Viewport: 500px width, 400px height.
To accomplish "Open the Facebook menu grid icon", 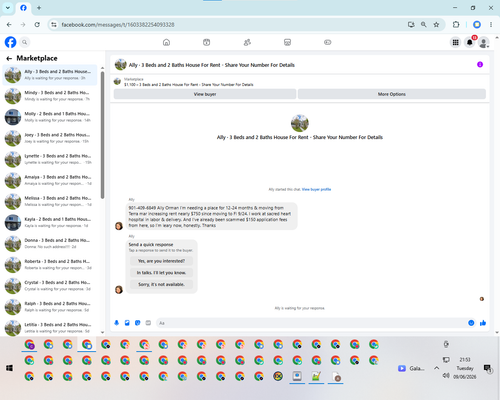I will 455,42.
